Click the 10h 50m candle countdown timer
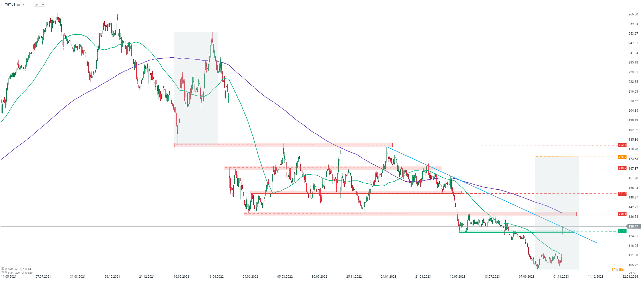Viewport: 644px width, 281px height. pos(619,270)
